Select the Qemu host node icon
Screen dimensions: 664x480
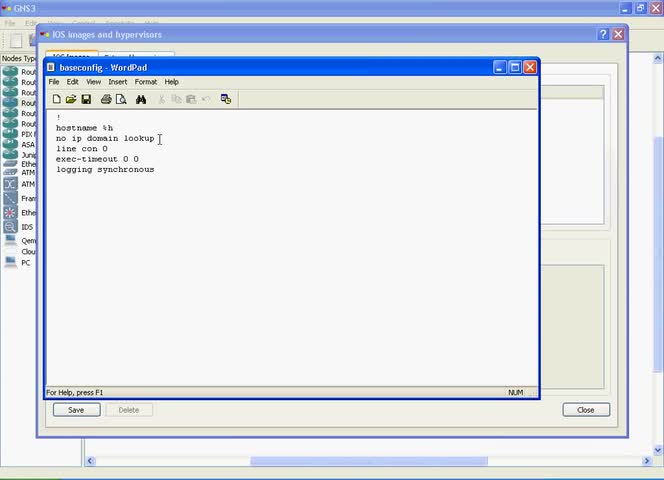(10, 240)
